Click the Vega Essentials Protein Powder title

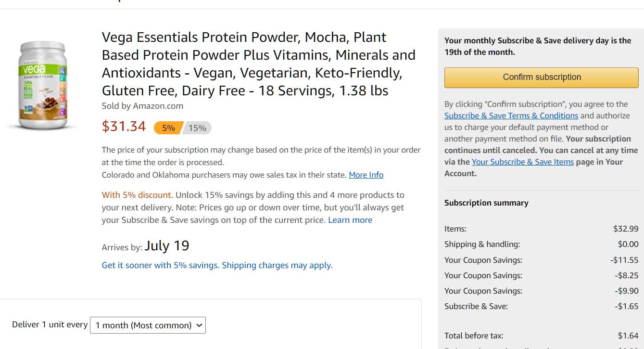[258, 64]
